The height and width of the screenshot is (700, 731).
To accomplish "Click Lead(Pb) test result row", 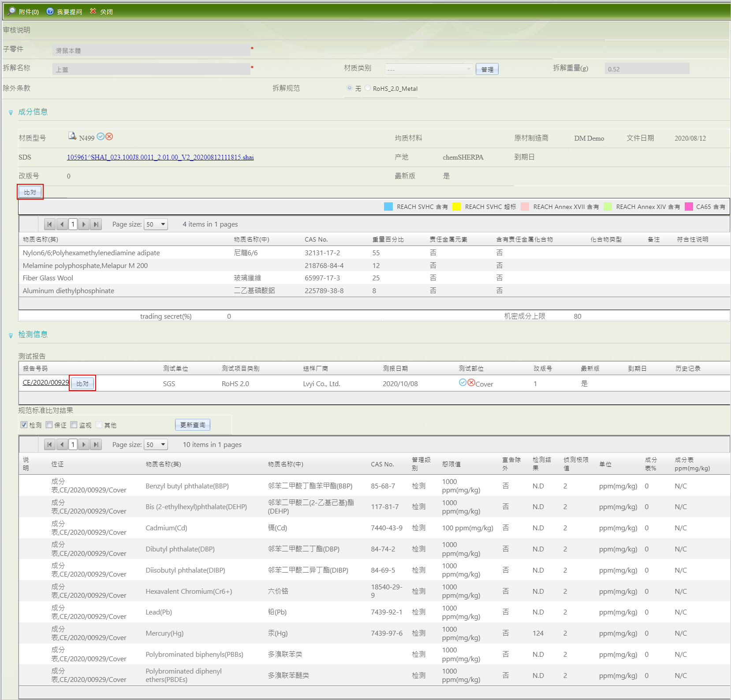I will click(374, 612).
